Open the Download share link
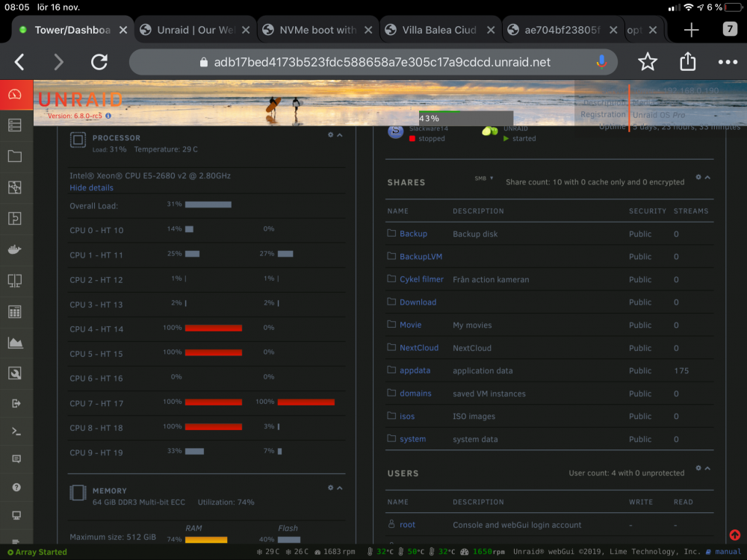 [x=418, y=302]
